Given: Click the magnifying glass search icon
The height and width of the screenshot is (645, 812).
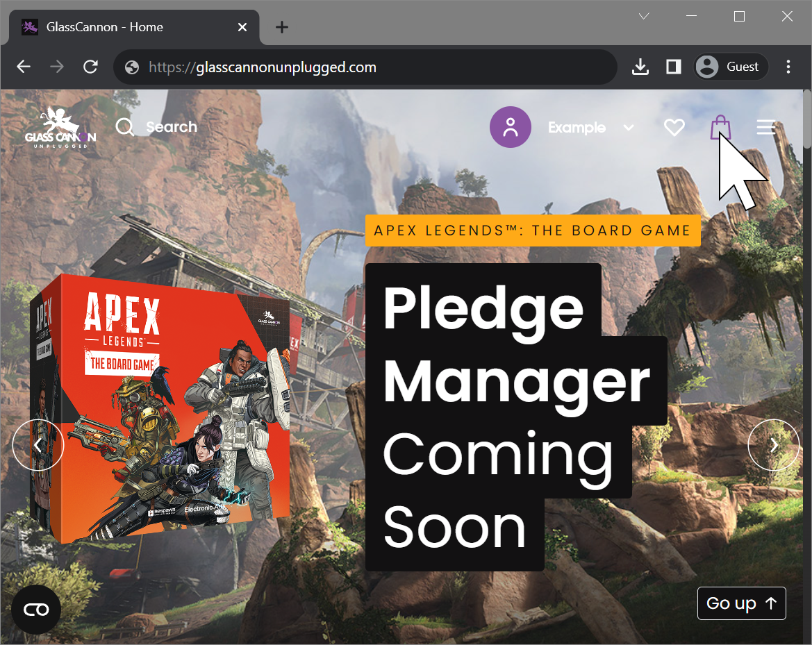Looking at the screenshot, I should click(x=125, y=127).
